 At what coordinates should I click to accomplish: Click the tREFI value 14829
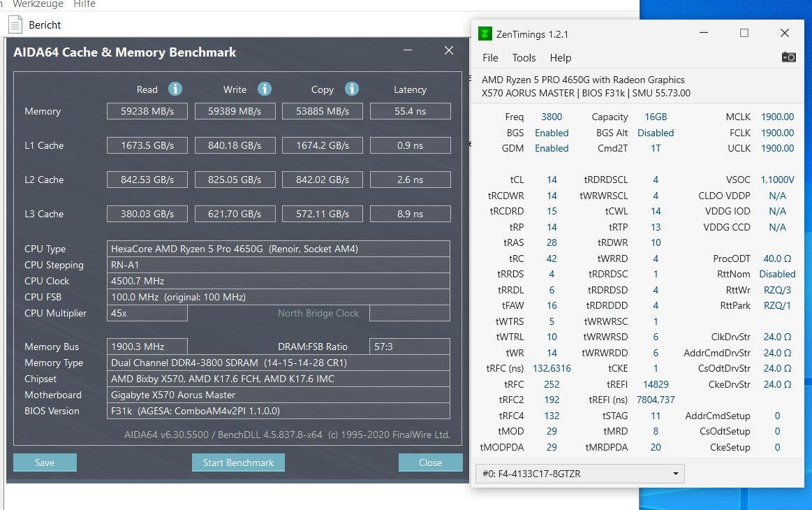click(x=656, y=384)
